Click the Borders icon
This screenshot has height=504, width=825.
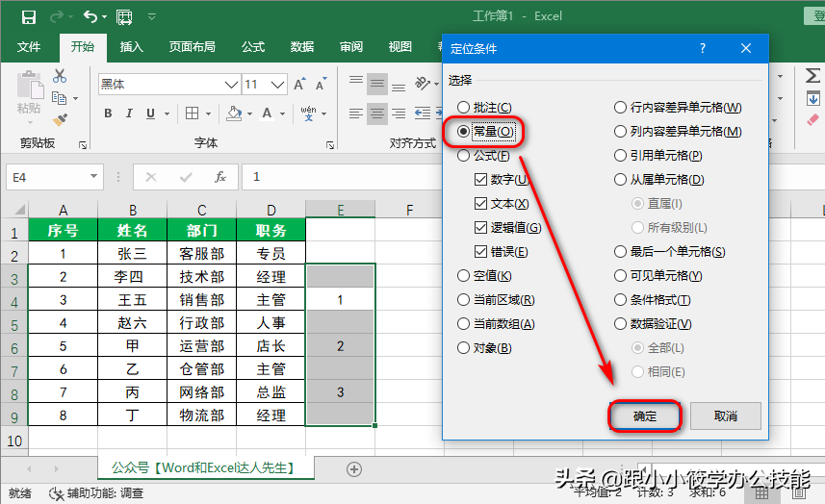[192, 113]
